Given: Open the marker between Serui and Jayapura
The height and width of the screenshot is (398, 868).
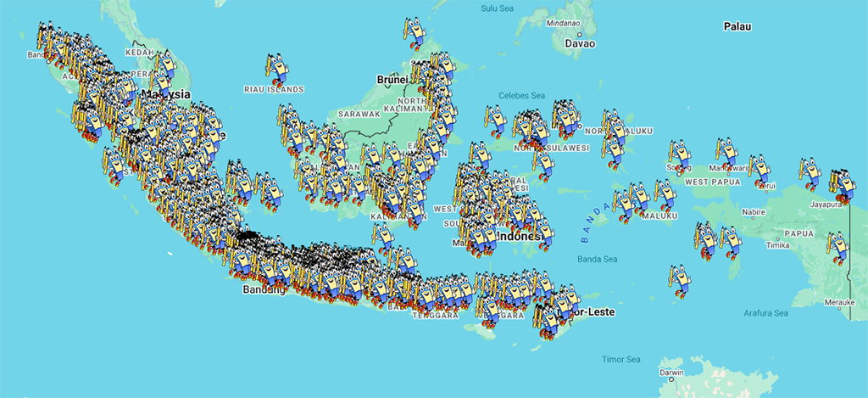Looking at the screenshot, I should coord(810,174).
